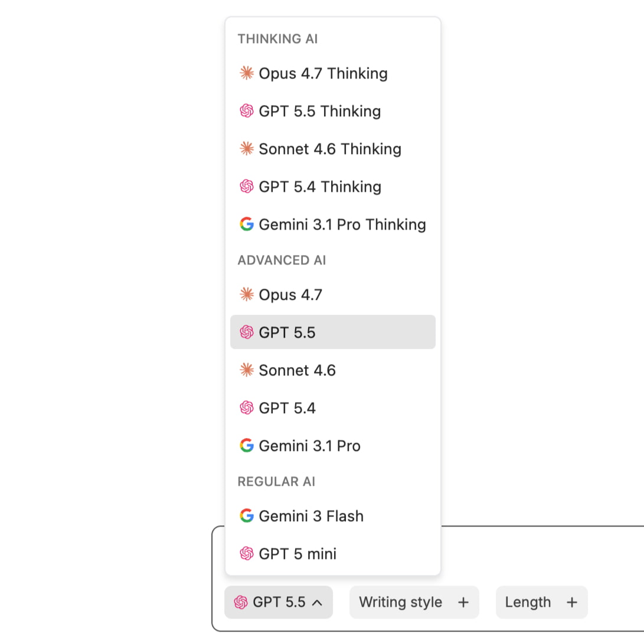Open the Writing style options
Image resolution: width=644 pixels, height=644 pixels.
point(414,602)
